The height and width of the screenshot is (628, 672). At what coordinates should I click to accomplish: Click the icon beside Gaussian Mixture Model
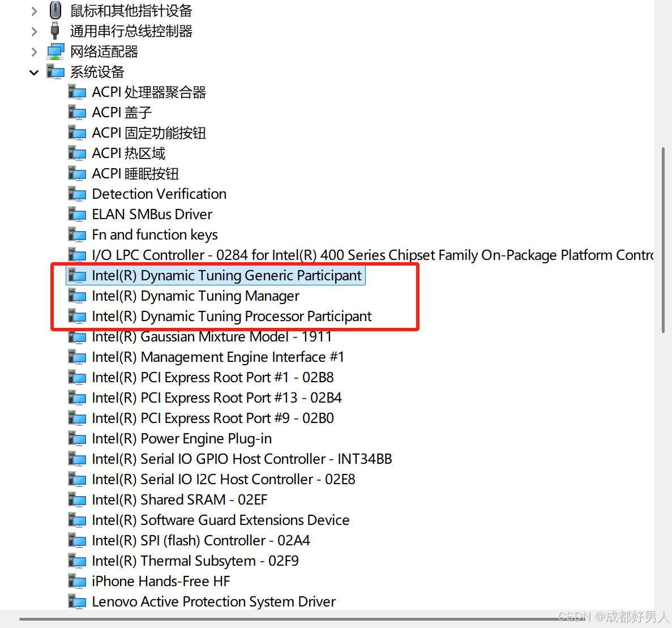(77, 337)
